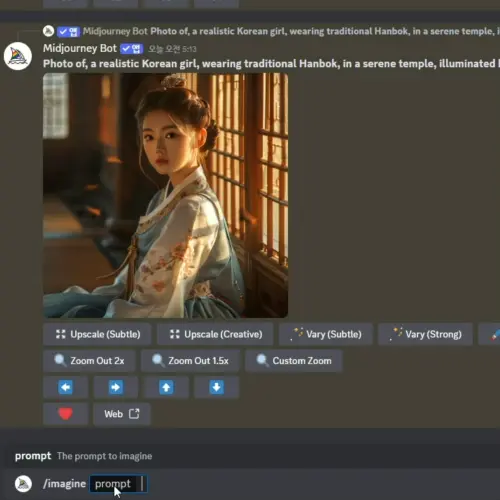Open the generated Hanbok girl image

(166, 195)
